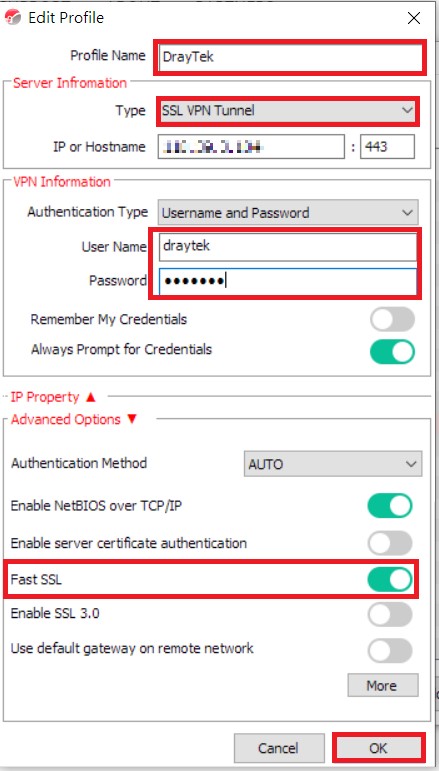Click the port number field showing 443

pyautogui.click(x=387, y=147)
